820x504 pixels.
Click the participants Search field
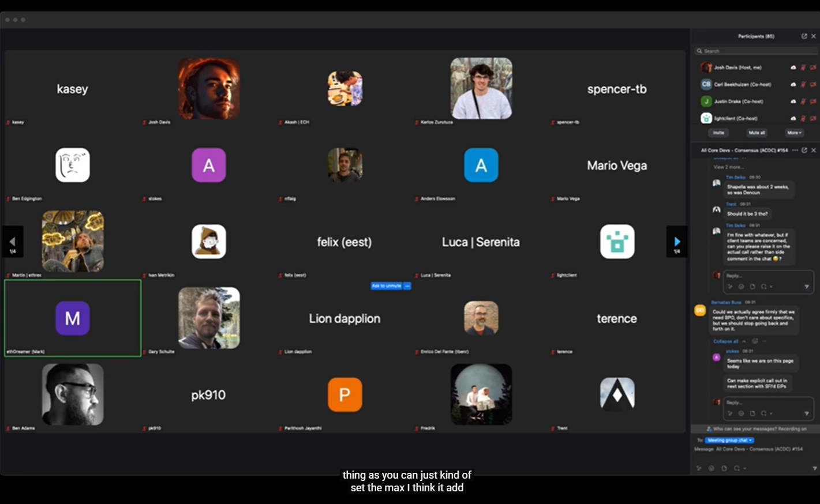tap(756, 51)
